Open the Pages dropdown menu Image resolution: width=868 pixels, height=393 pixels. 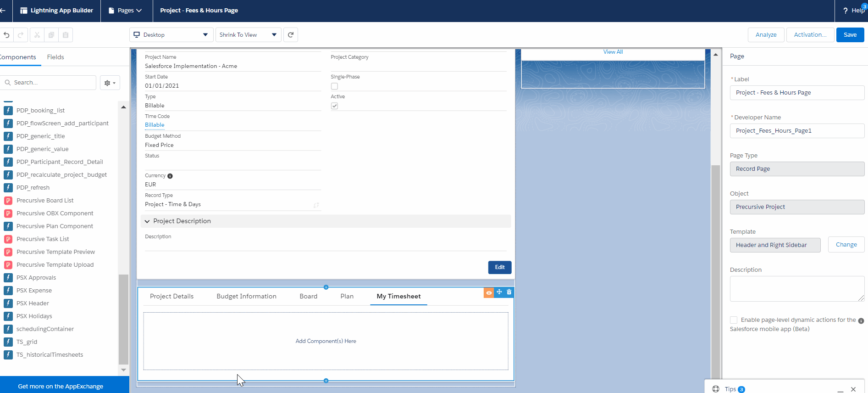(x=125, y=11)
